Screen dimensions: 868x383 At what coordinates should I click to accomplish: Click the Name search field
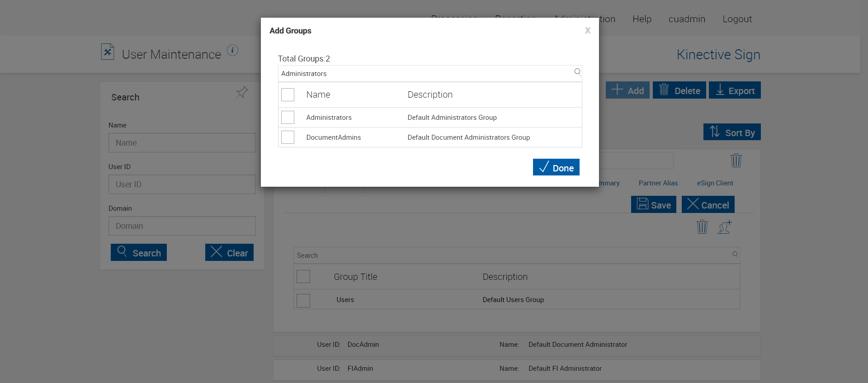tap(182, 143)
